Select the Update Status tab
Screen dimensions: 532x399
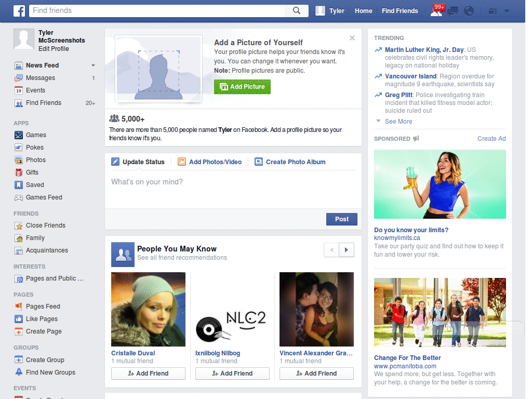138,162
